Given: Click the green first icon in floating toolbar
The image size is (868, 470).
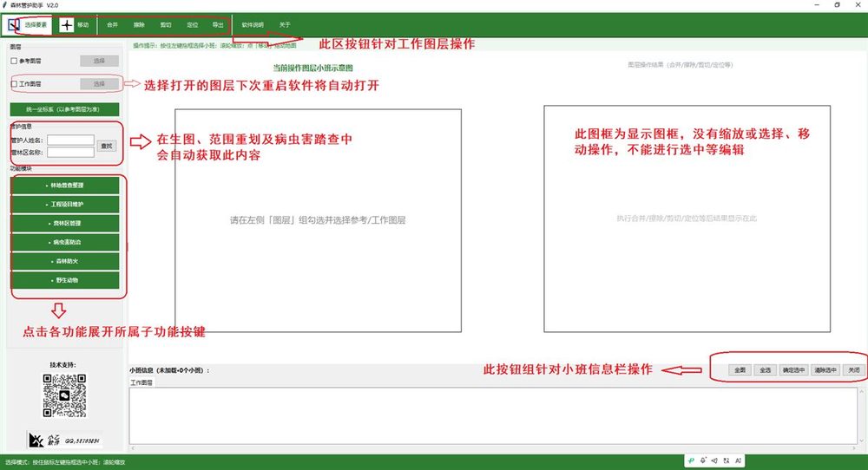Looking at the screenshot, I should pos(691,460).
